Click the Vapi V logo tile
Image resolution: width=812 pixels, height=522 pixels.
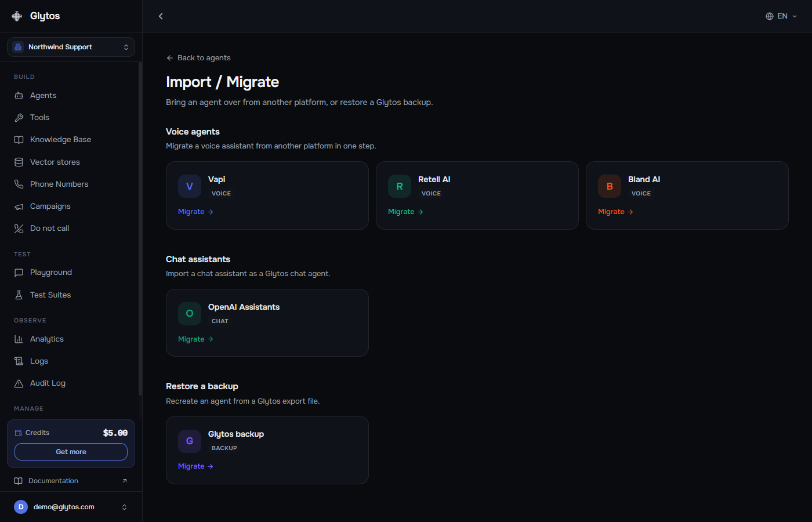pos(190,186)
